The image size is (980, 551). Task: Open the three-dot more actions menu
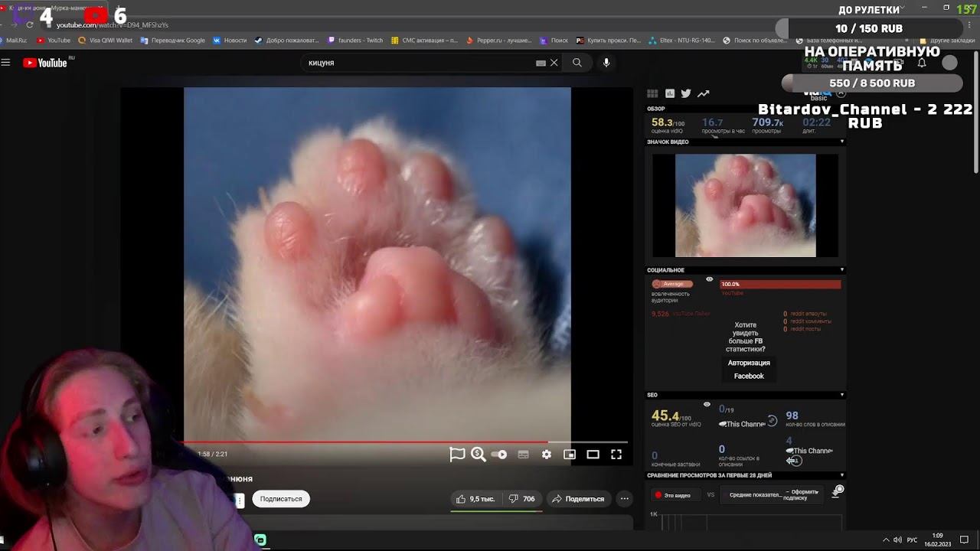click(625, 499)
